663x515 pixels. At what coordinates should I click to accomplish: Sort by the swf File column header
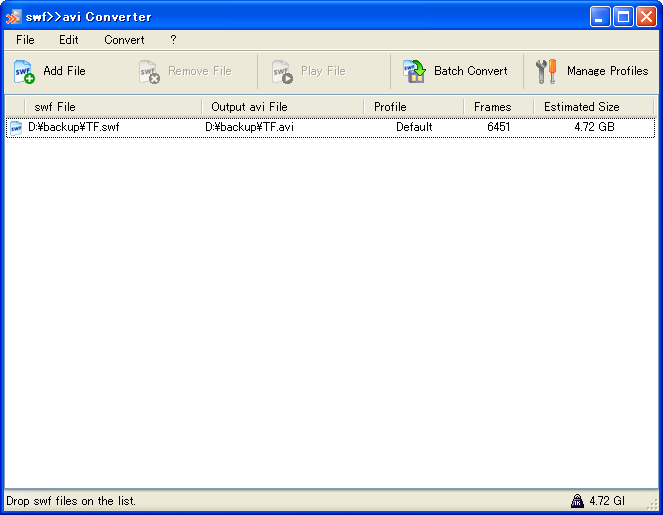pos(113,107)
